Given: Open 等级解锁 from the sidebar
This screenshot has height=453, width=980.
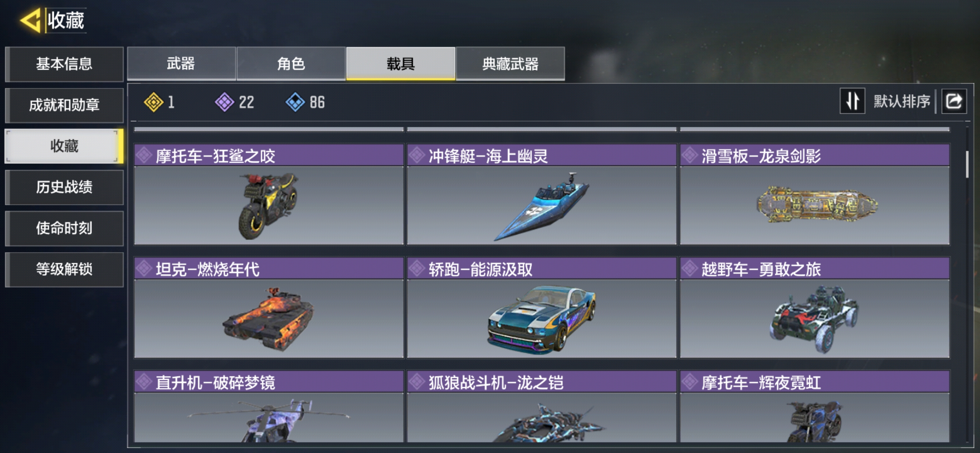Looking at the screenshot, I should click(x=64, y=269).
